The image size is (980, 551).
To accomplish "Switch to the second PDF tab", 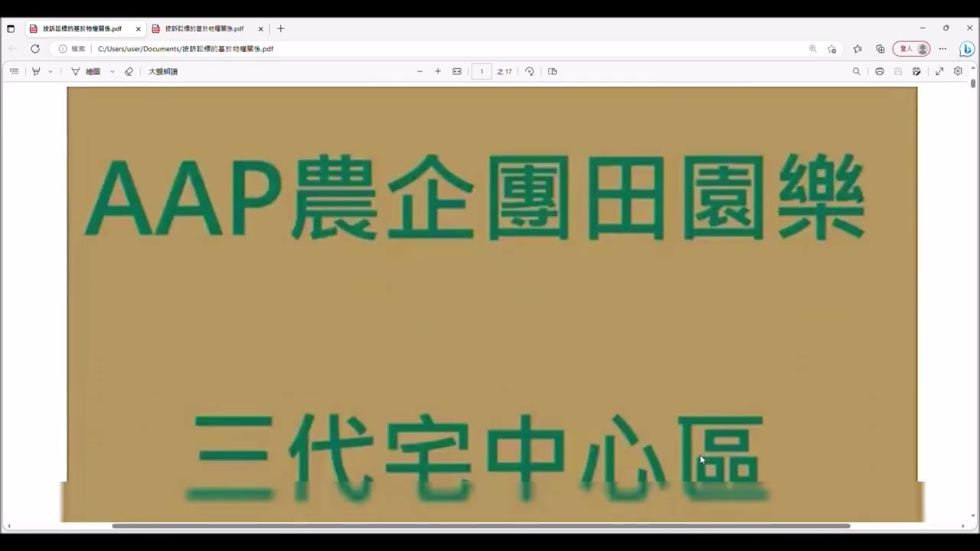I will (207, 28).
